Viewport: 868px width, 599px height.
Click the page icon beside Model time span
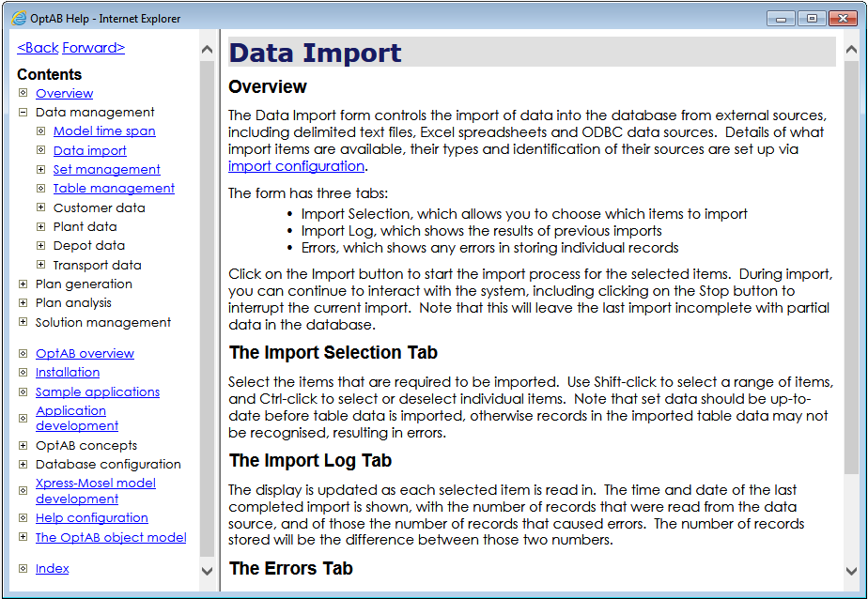pos(41,131)
